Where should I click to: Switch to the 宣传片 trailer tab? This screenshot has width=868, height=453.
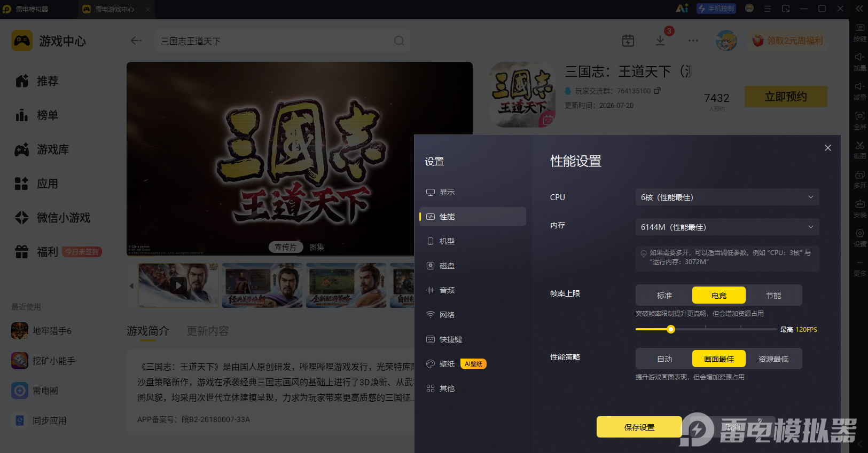(x=285, y=247)
